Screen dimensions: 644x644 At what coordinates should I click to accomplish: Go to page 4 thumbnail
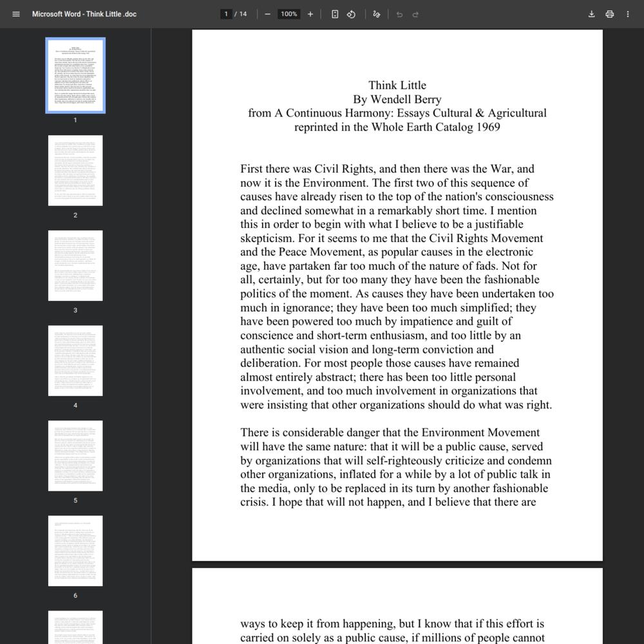click(x=75, y=361)
